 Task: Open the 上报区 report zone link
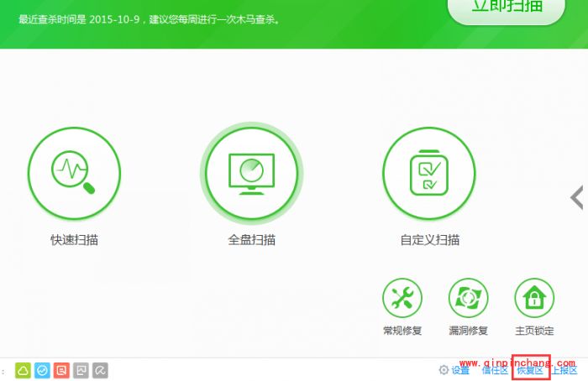[564, 371]
